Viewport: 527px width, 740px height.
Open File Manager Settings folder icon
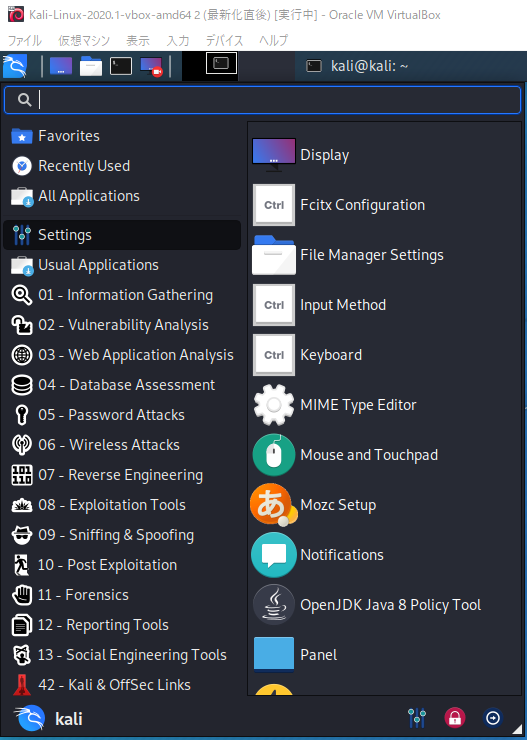pos(274,255)
